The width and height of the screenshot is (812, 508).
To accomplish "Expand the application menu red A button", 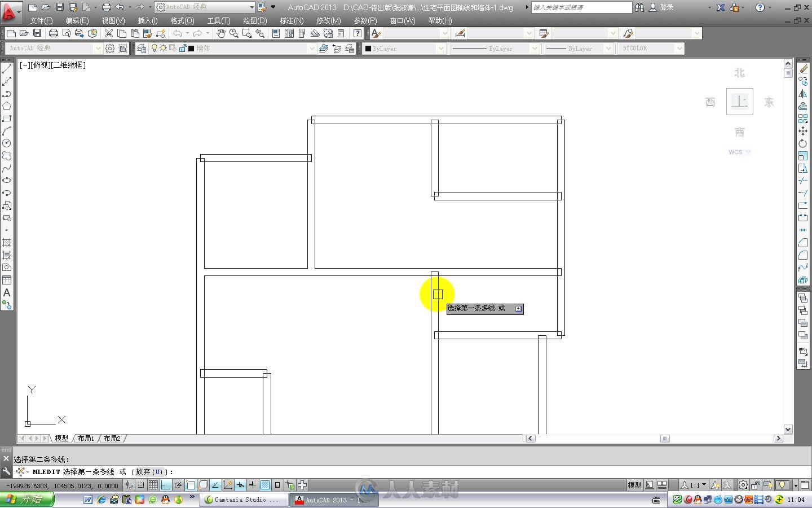I will [11, 11].
